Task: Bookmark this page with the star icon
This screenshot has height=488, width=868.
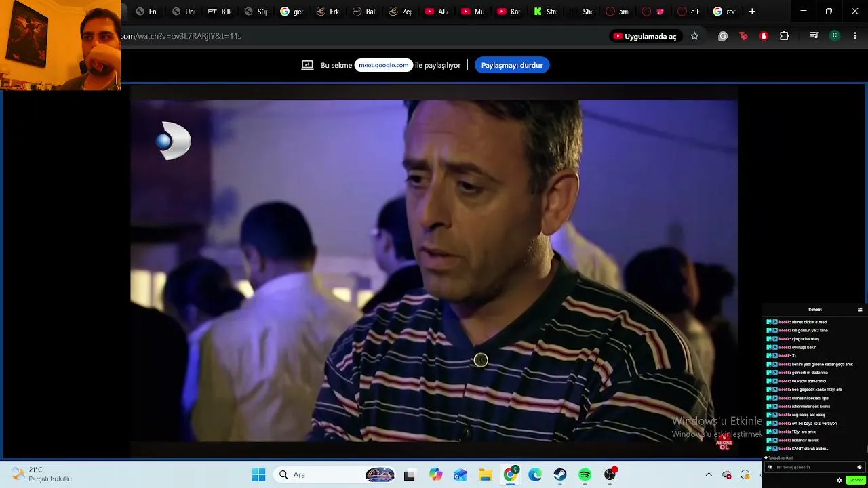Action: pos(694,36)
